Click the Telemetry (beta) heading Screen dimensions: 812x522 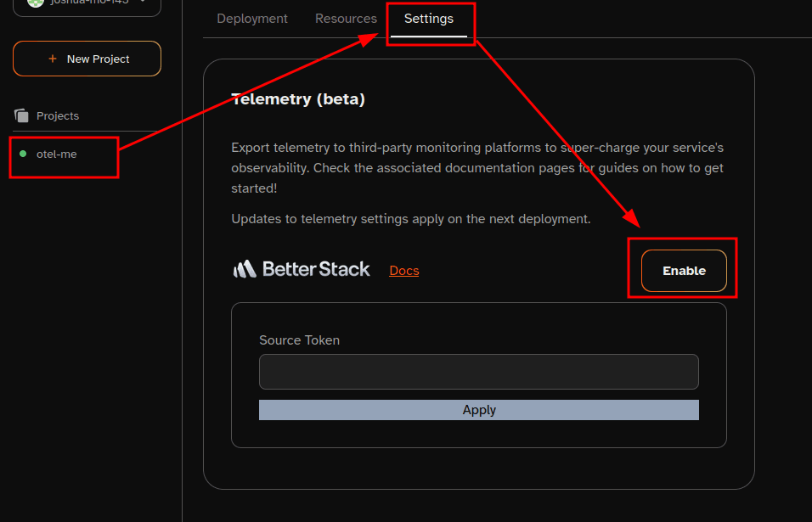coord(298,99)
